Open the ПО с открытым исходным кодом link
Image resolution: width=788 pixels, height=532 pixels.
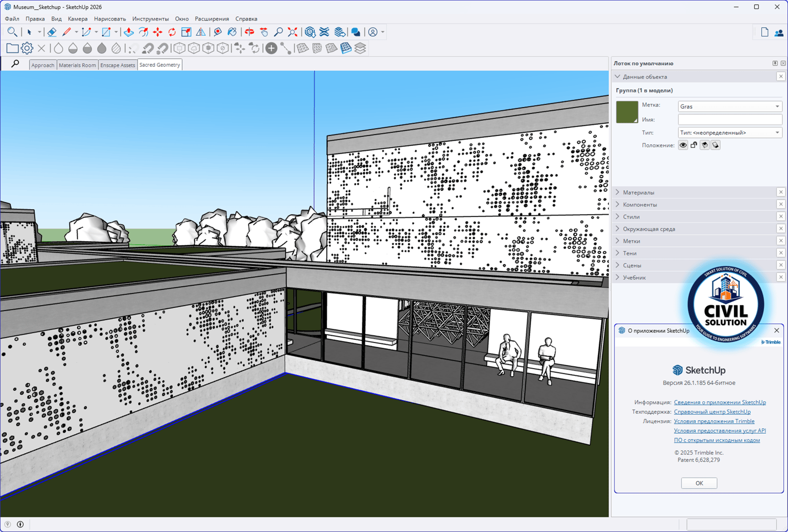717,440
